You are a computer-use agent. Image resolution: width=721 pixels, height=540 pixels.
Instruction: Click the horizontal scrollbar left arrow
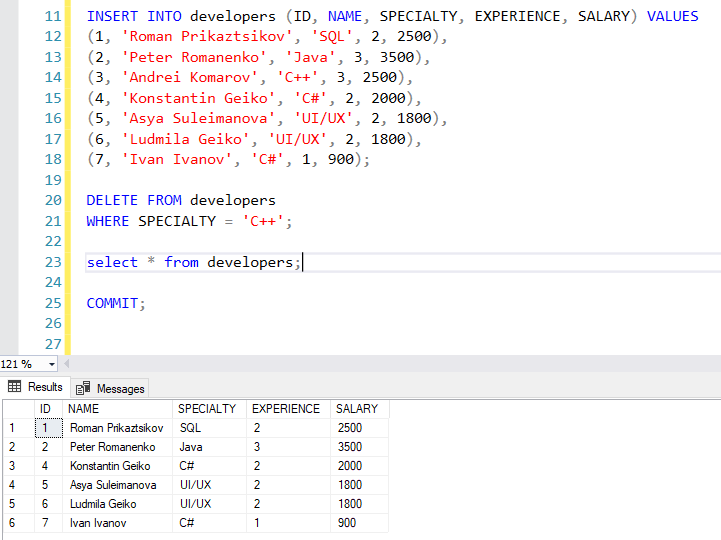click(x=66, y=364)
